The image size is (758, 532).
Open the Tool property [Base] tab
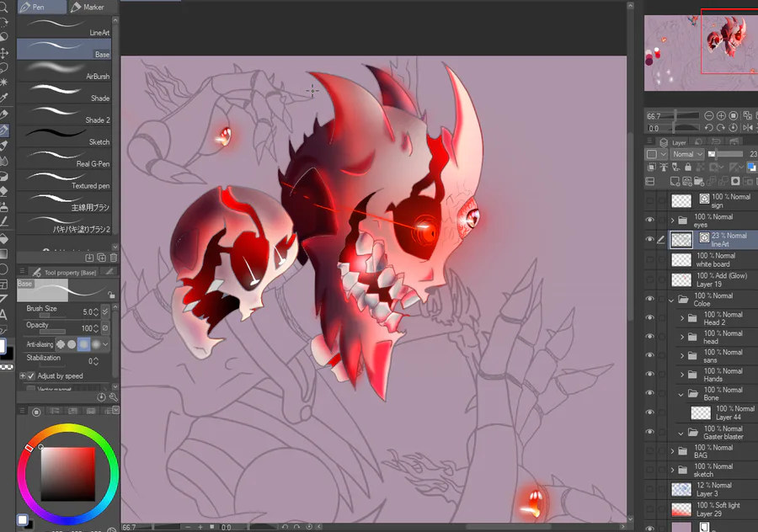pos(64,273)
